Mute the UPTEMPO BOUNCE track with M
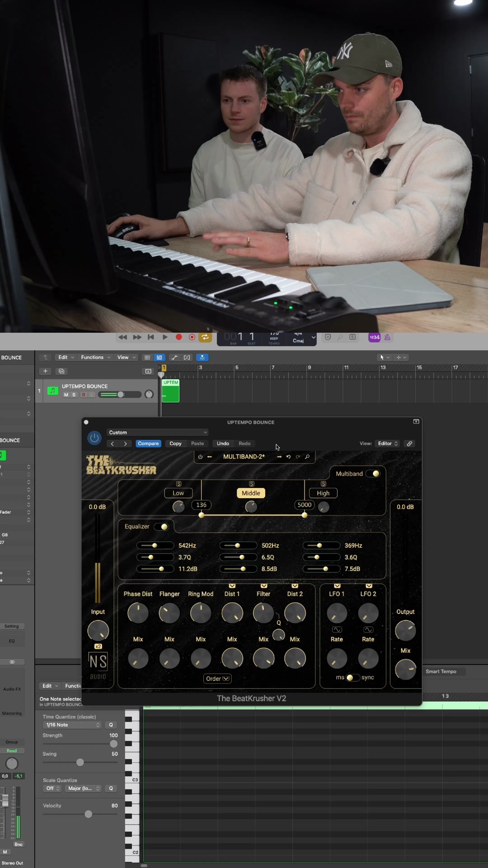This screenshot has width=488, height=868. 66,395
